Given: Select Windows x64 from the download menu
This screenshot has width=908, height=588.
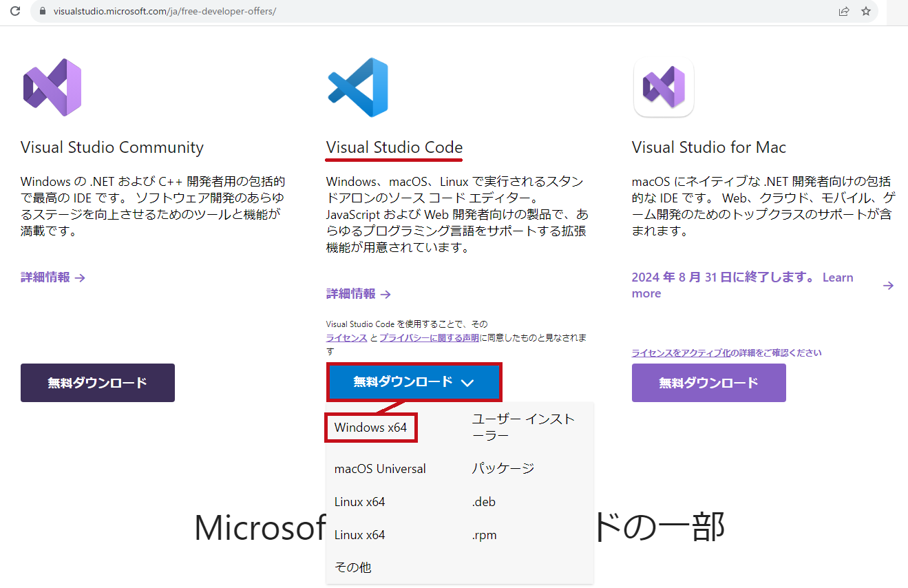Looking at the screenshot, I should [371, 428].
